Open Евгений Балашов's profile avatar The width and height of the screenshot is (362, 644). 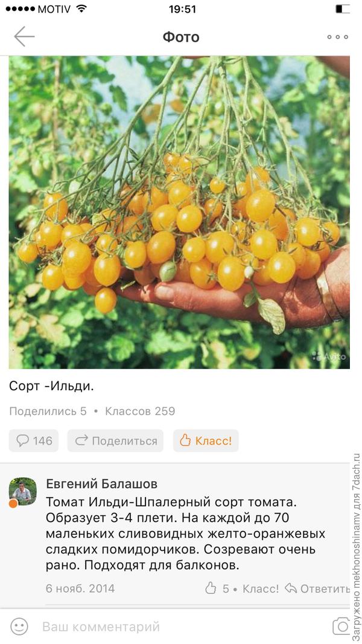tap(22, 491)
